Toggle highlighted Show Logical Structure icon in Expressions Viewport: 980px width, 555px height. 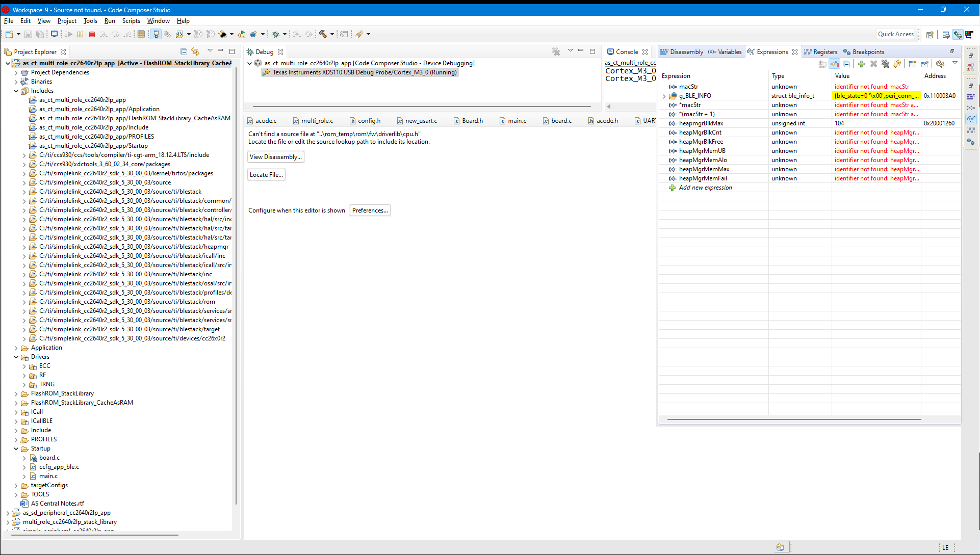coord(835,64)
